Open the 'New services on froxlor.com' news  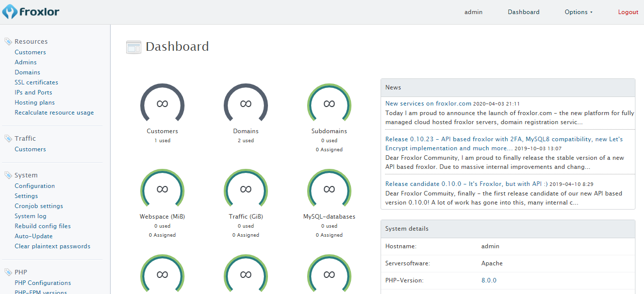click(x=428, y=104)
